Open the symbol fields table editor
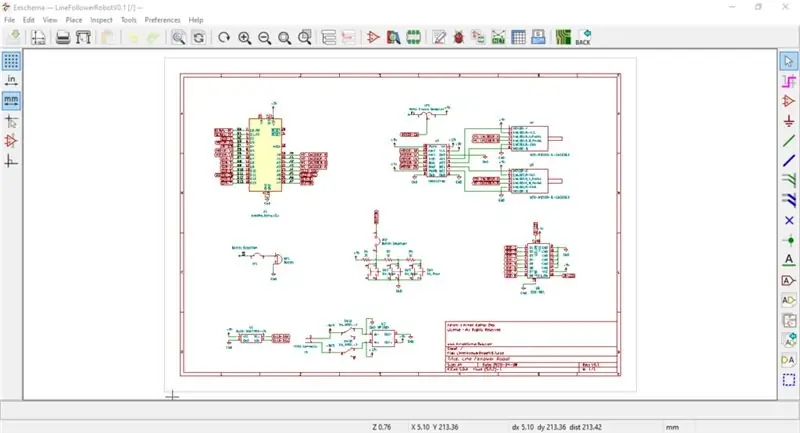800x433 pixels. [x=518, y=37]
